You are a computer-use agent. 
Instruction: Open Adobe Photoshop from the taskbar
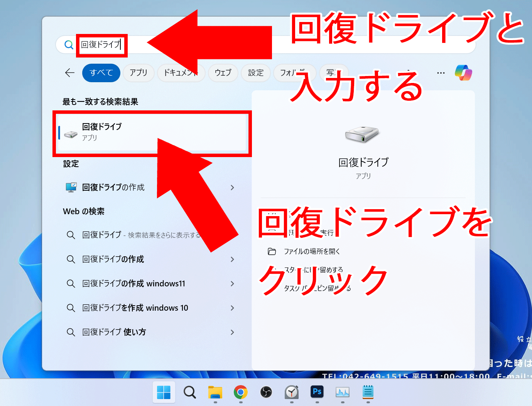(x=317, y=392)
